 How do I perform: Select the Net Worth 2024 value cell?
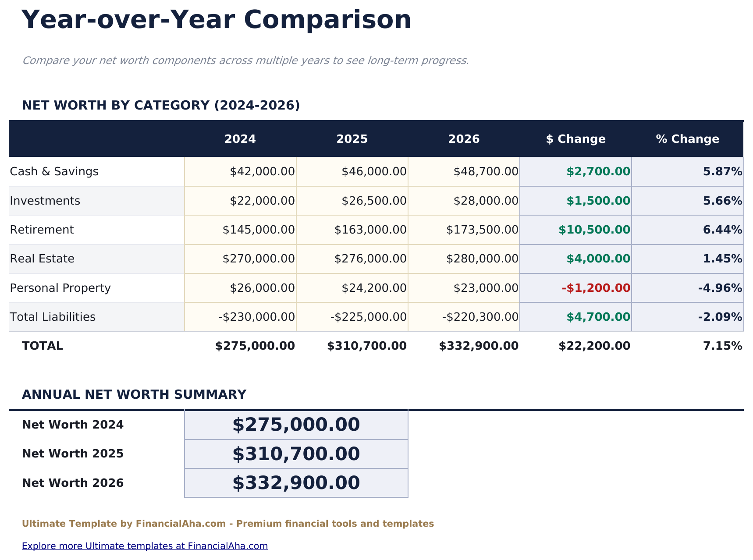tap(296, 424)
